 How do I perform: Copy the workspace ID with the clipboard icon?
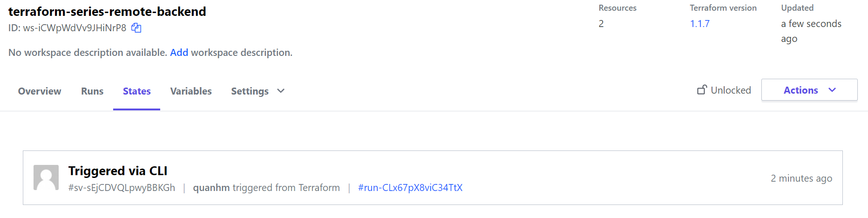pyautogui.click(x=136, y=28)
